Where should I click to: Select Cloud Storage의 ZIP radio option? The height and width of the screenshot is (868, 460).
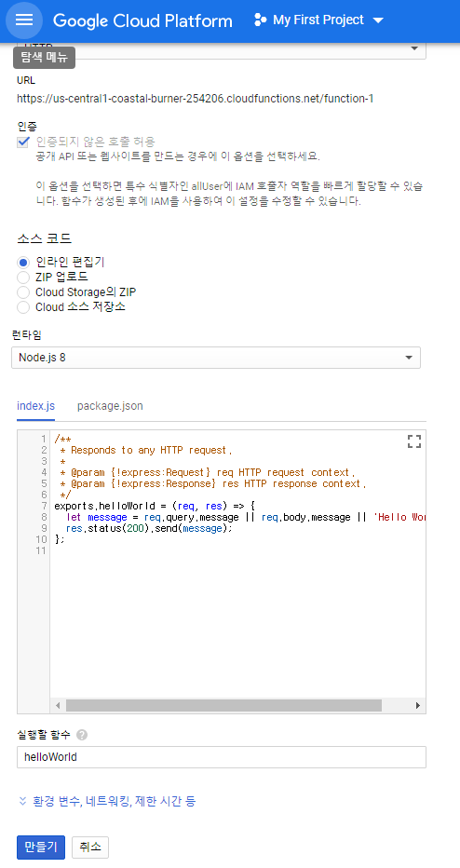23,292
